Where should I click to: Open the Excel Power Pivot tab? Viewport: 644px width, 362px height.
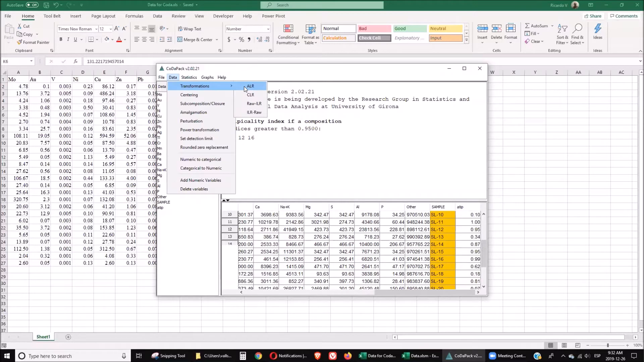pyautogui.click(x=273, y=16)
